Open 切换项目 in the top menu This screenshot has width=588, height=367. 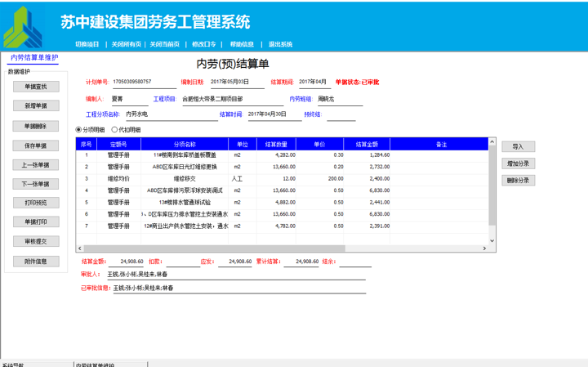pyautogui.click(x=87, y=44)
